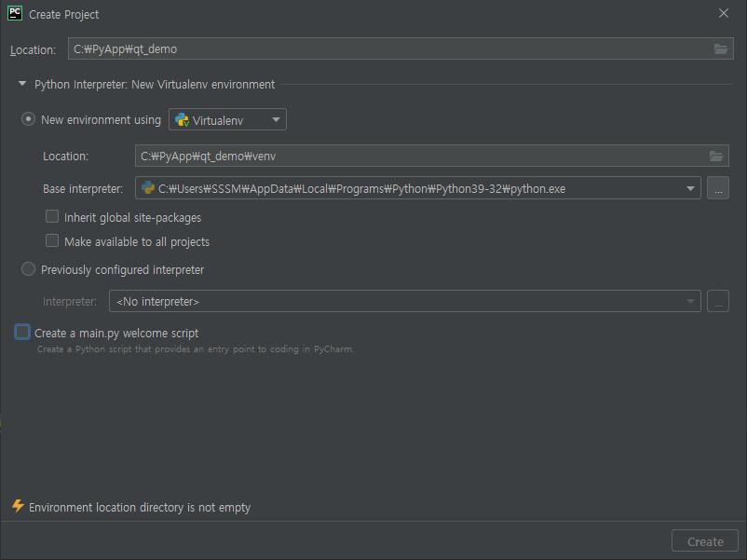Click the venv Location input field
The width and height of the screenshot is (747, 560).
click(x=431, y=156)
